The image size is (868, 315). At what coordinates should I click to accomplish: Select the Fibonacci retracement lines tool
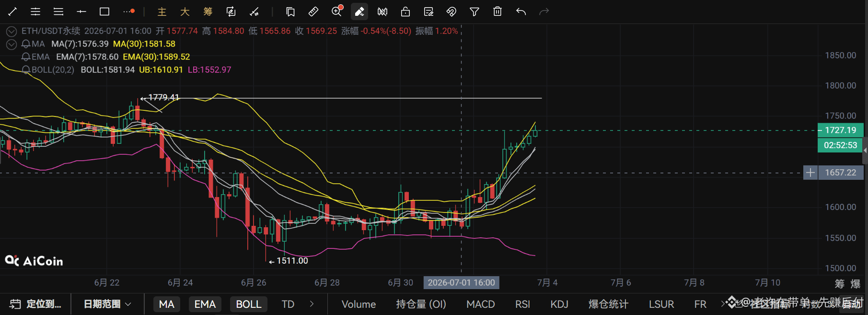35,12
